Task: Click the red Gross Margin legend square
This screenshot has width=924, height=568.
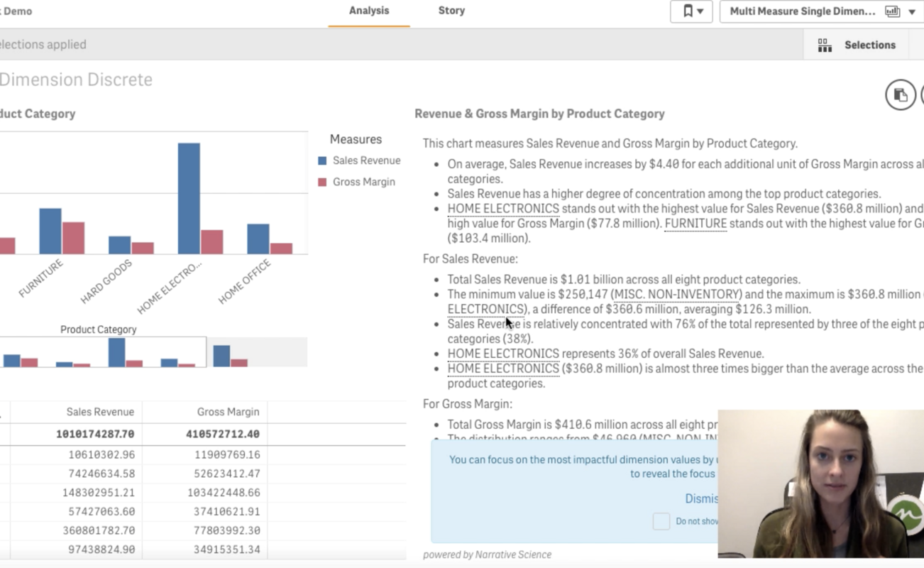Action: [x=322, y=182]
